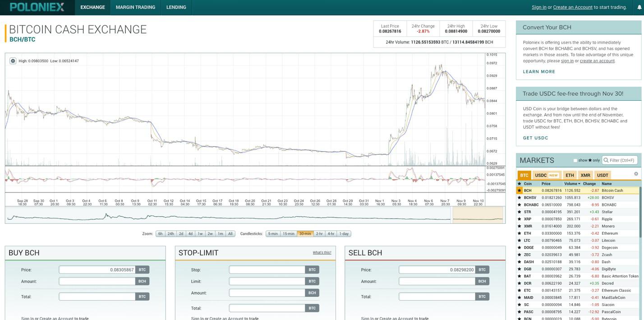
Task: Sort markets by Volume column
Action: pyautogui.click(x=572, y=184)
